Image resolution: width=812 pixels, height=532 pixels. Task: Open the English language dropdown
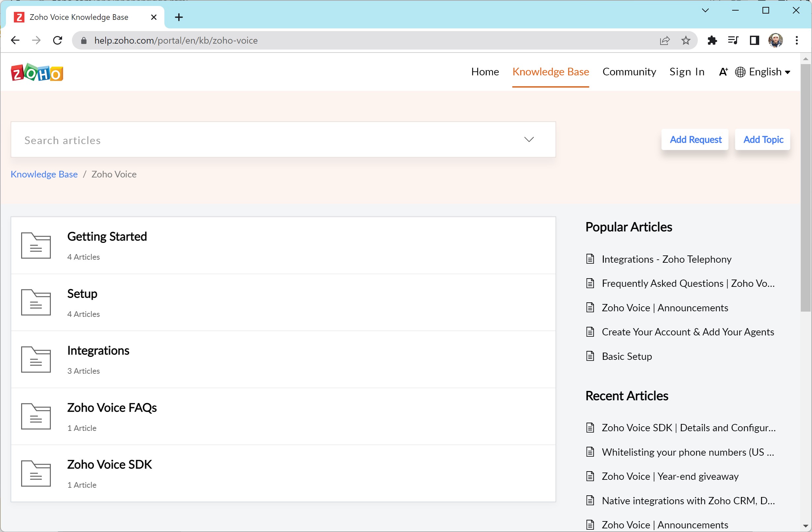pyautogui.click(x=764, y=72)
